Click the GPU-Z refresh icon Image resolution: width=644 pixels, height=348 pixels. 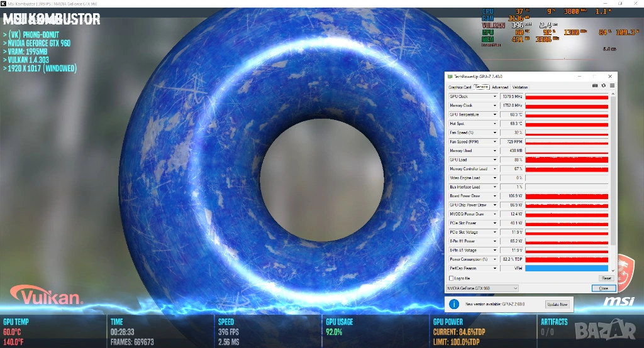[603, 86]
